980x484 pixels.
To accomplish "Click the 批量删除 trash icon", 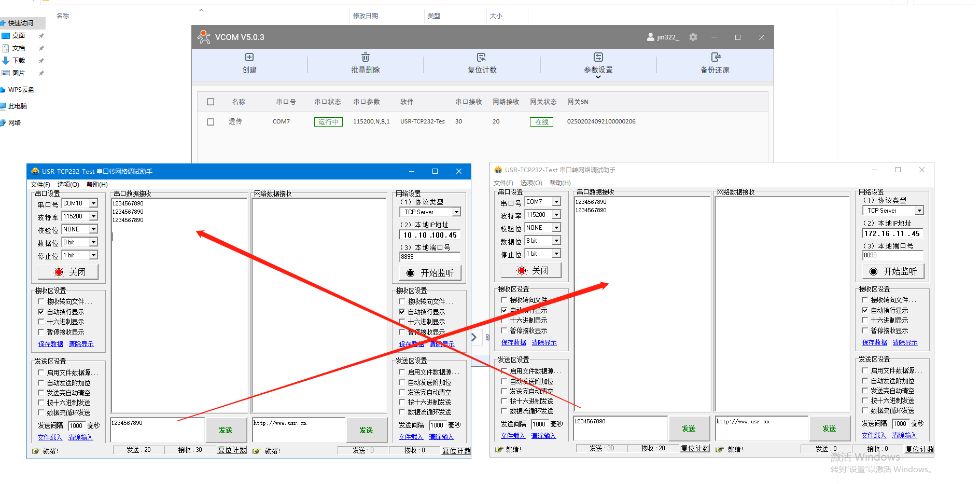I will [x=366, y=58].
